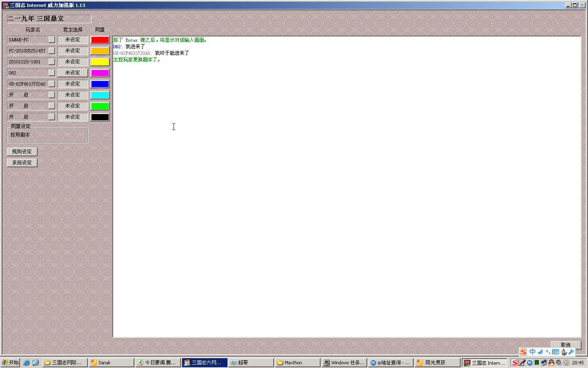Switch to 今日要闻 腾讯 taskbar window
The image size is (588, 368).
[158, 363]
